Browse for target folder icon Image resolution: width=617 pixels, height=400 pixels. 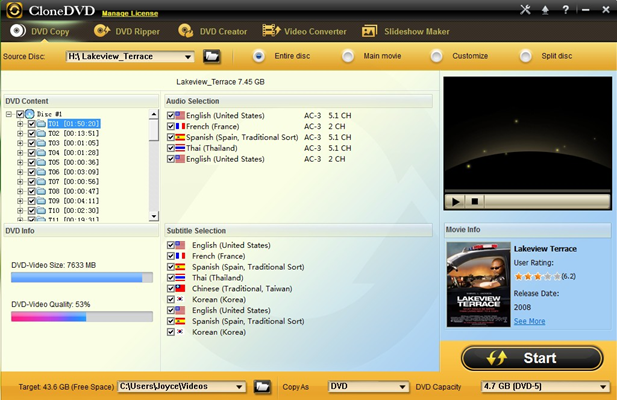click(262, 387)
